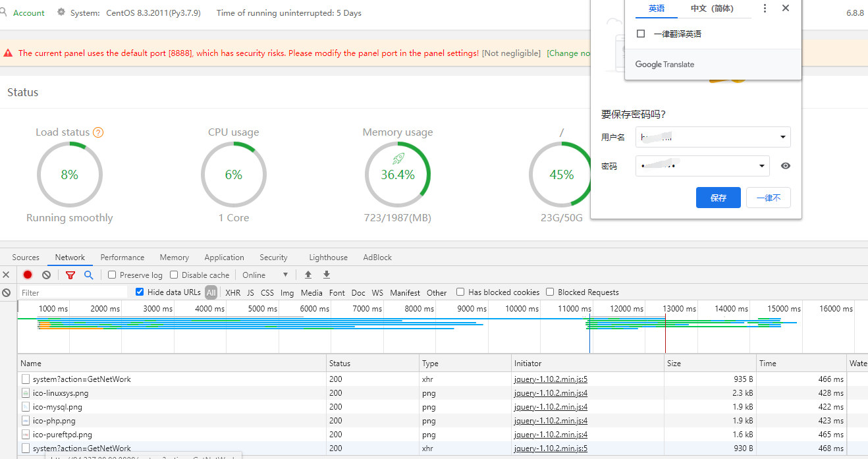Click the 一律不 never button
Image resolution: width=868 pixels, height=459 pixels.
tap(768, 198)
